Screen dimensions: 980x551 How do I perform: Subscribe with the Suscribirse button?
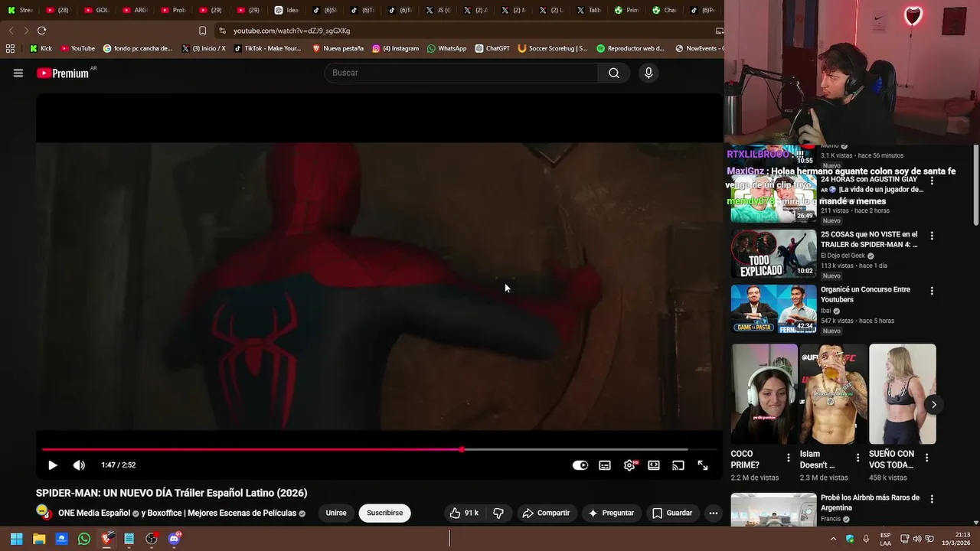pyautogui.click(x=384, y=513)
